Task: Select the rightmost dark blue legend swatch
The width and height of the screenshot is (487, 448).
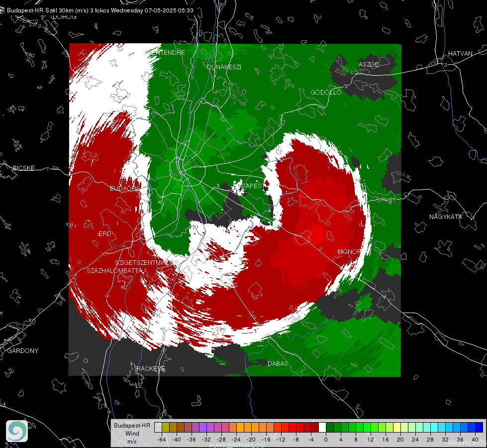Action: pyautogui.click(x=479, y=427)
